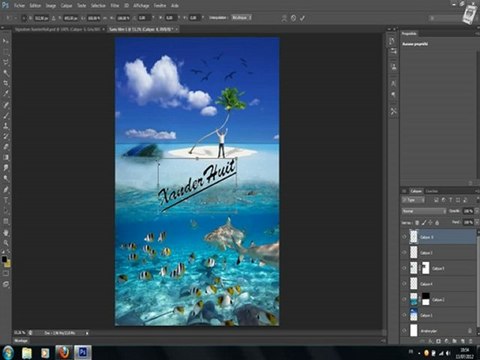Toggle visibility of the Arrière-plan layer

404,330
